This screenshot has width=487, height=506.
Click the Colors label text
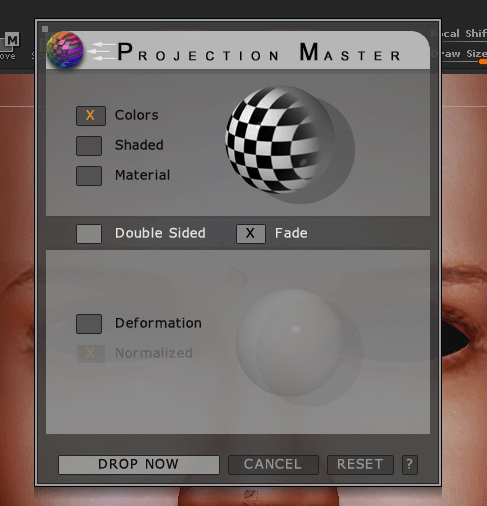(x=137, y=115)
